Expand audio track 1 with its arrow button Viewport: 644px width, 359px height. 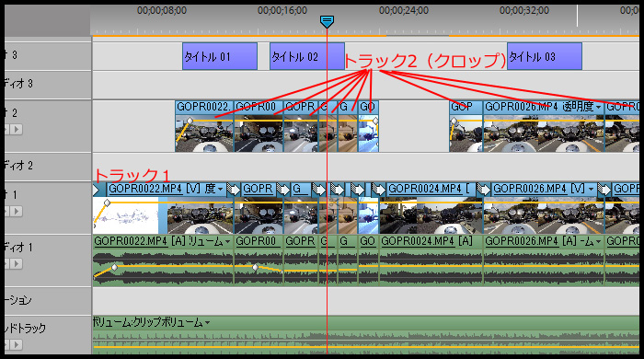click(17, 263)
